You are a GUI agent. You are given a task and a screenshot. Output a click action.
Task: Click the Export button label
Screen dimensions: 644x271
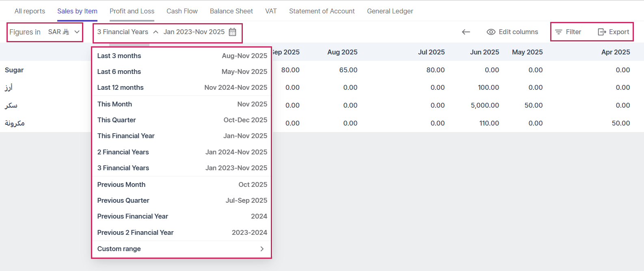click(x=619, y=32)
